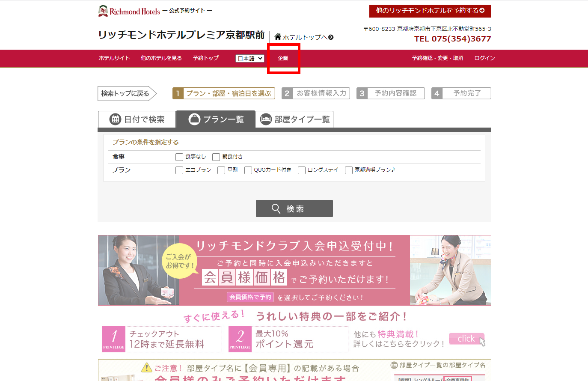Click the calendar icon on 日付で検索 tab

coord(115,119)
